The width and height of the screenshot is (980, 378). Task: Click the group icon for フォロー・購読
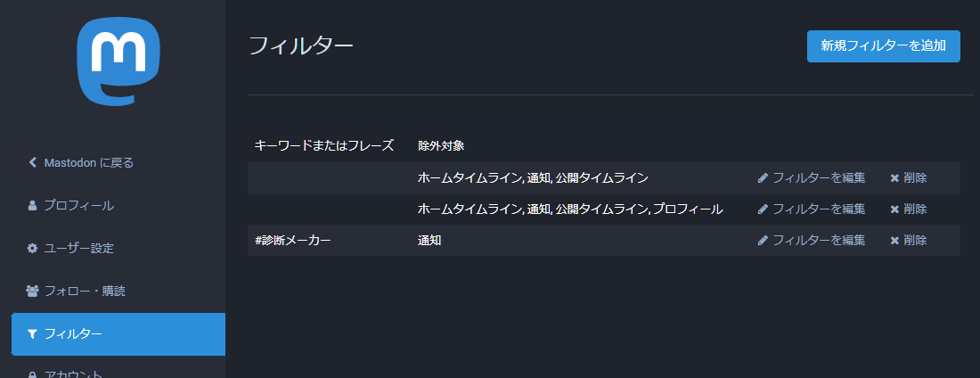tap(33, 291)
